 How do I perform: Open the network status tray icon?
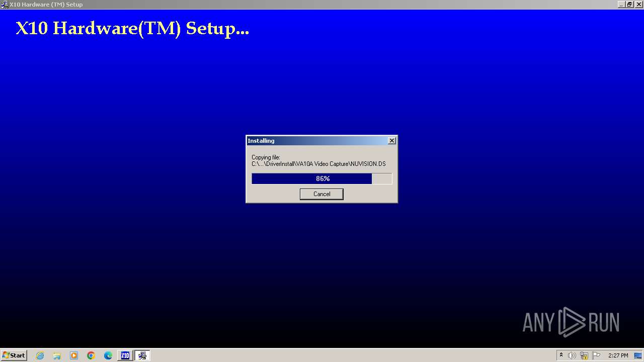click(x=584, y=355)
